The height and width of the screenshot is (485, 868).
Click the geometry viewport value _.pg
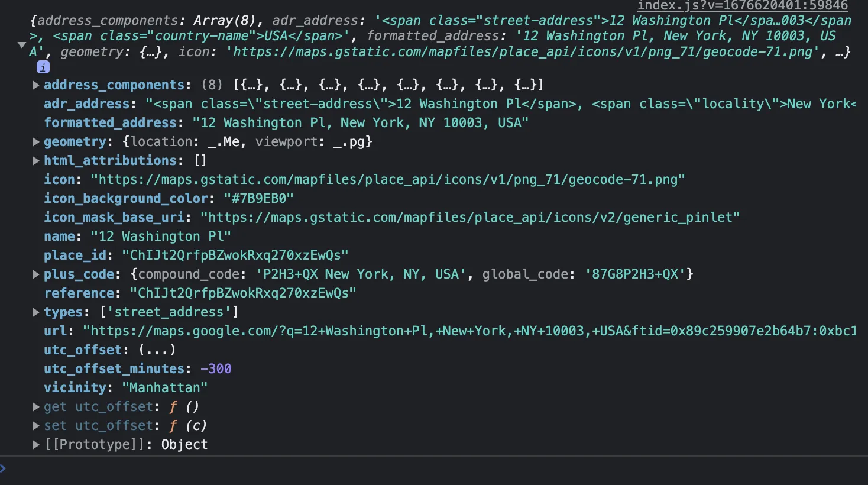coord(349,142)
